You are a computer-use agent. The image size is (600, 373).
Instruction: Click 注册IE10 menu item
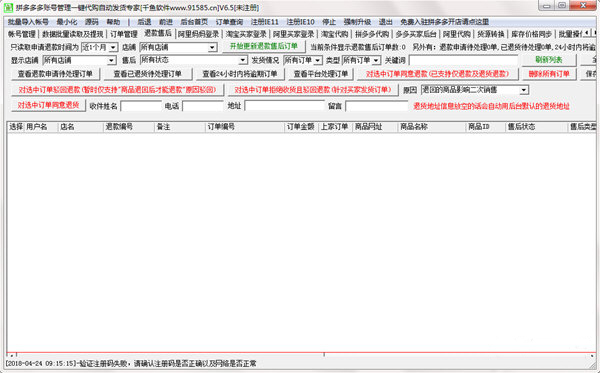click(301, 22)
